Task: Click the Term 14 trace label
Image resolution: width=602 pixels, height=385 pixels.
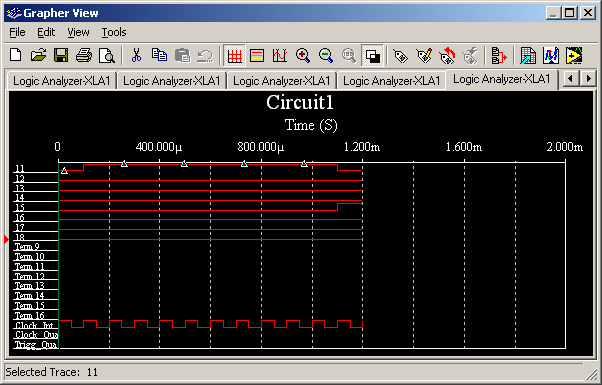Action: 30,296
